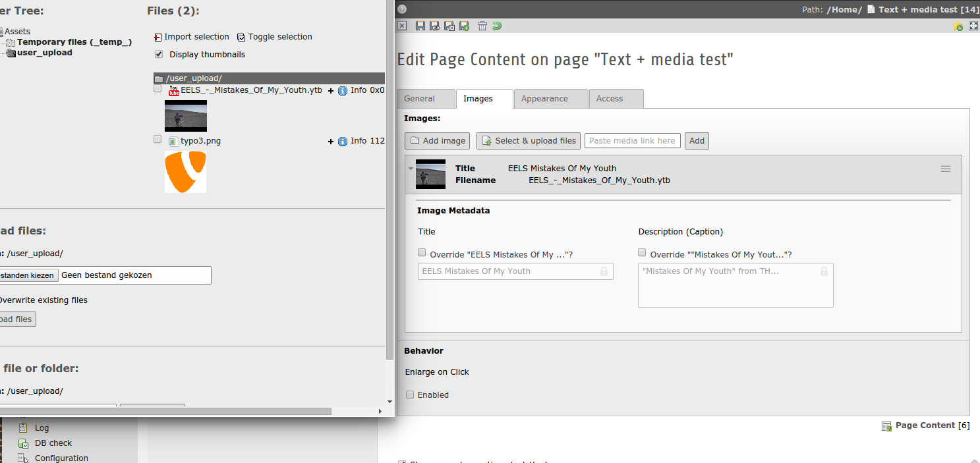Enable Override title "EELS Mistakes Of My ..."
This screenshot has height=463, width=980.
point(422,252)
